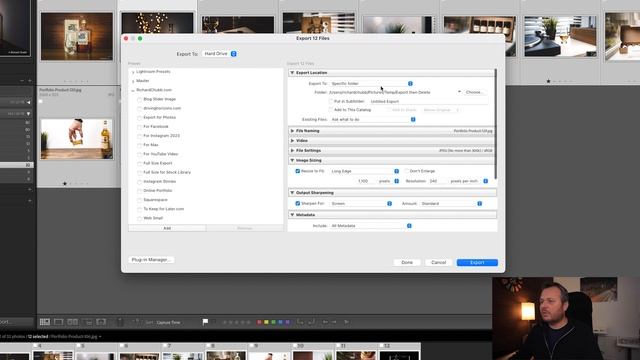Viewport: 640px width, 360px height.
Task: Expand the Video section
Action: point(292,140)
